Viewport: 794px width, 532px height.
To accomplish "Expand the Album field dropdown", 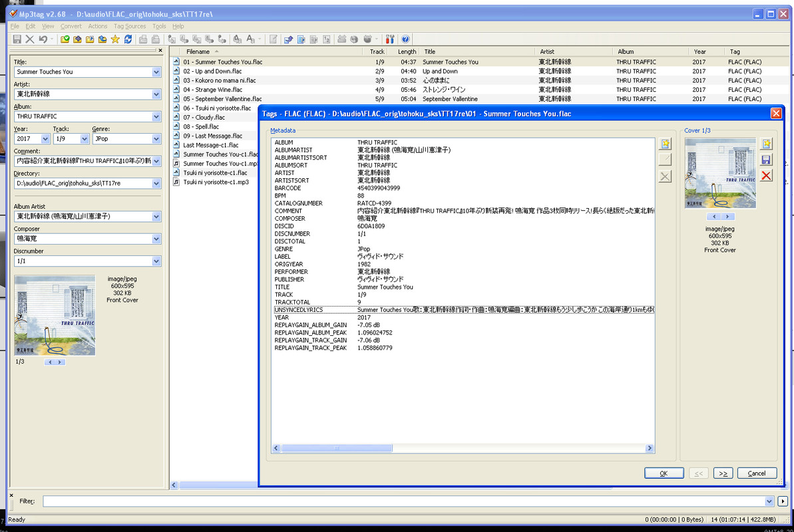I will 156,116.
